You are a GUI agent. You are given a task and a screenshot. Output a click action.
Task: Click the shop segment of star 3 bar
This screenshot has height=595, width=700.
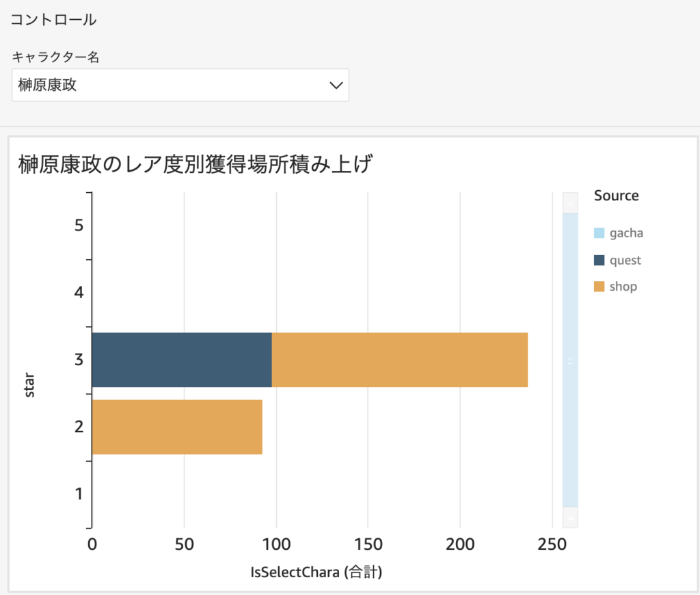399,360
